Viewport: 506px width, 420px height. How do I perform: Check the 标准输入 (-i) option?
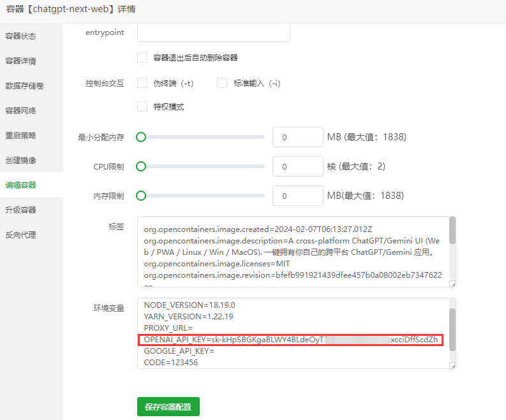(x=222, y=83)
